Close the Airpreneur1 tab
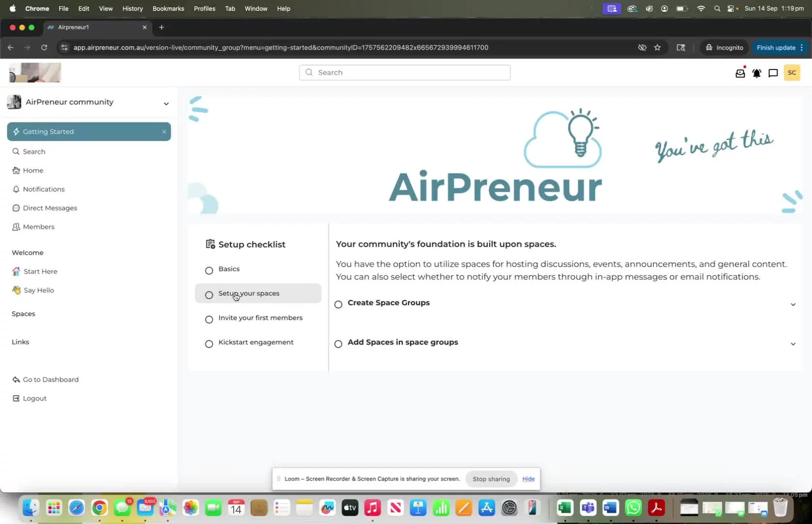This screenshot has width=812, height=524. [145, 27]
